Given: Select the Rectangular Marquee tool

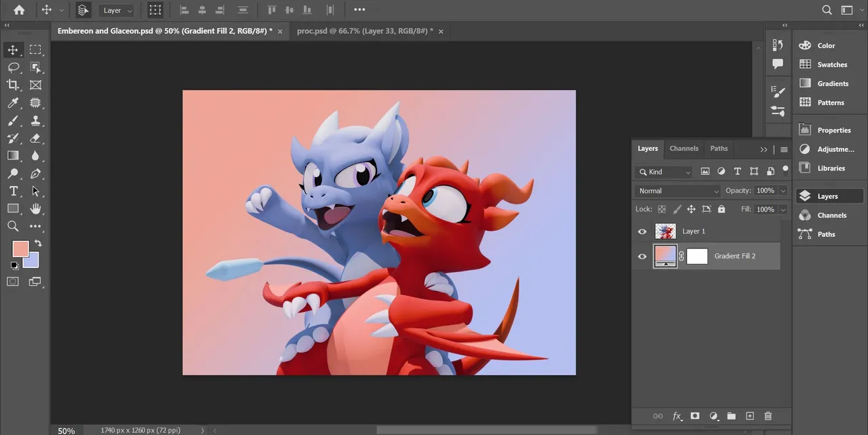Looking at the screenshot, I should click(x=35, y=50).
